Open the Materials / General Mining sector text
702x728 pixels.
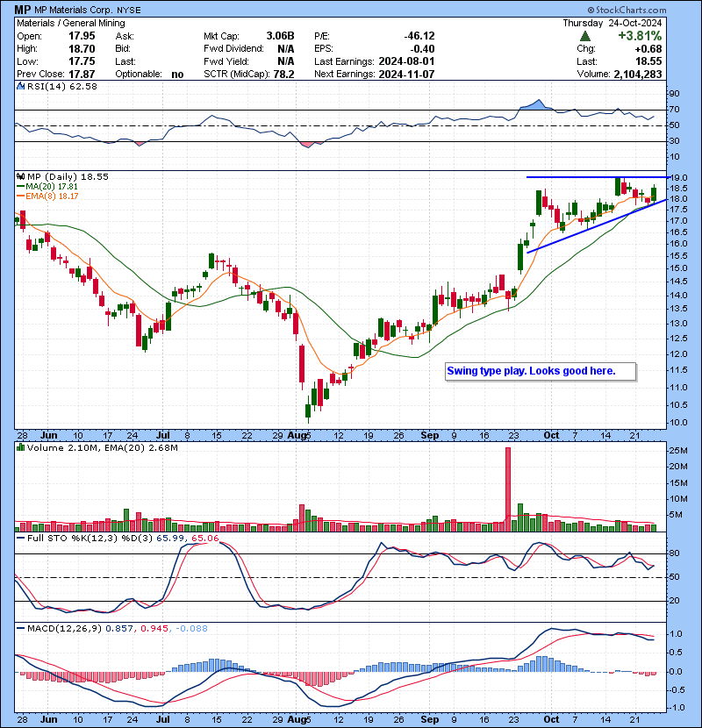(70, 23)
